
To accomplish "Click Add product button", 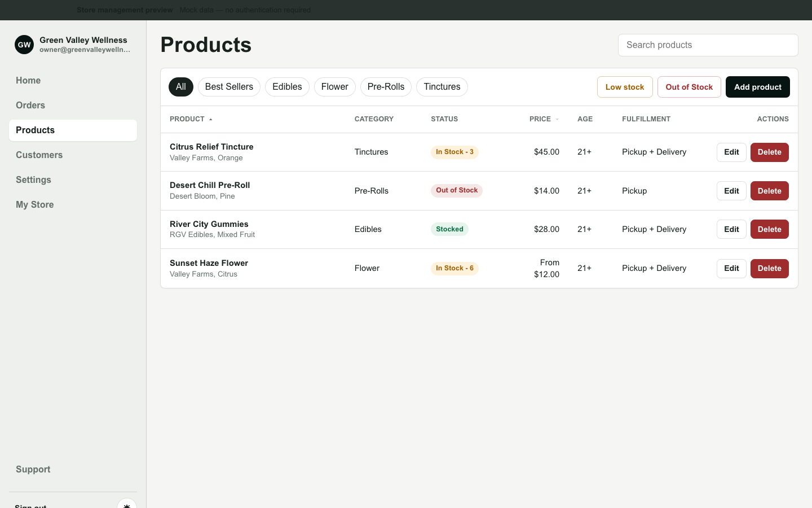I will coord(758,87).
